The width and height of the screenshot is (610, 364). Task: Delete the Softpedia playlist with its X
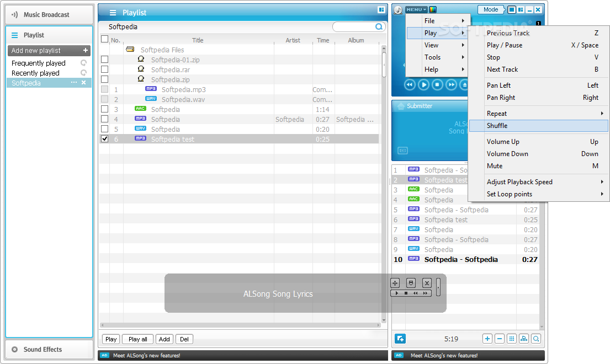tap(84, 83)
